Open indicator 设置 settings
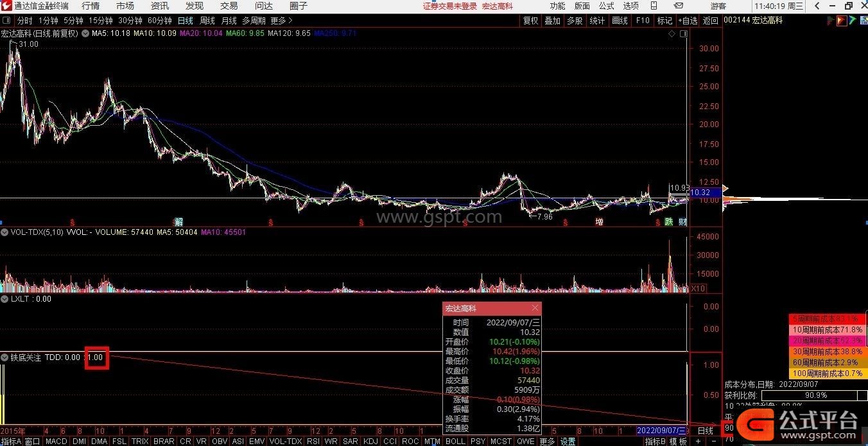This screenshot has height=446, width=868. pos(568,442)
